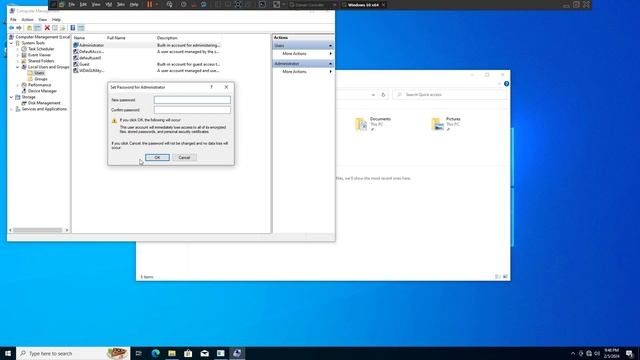Click the Back arrow in Computer Management toolbar

11,28
